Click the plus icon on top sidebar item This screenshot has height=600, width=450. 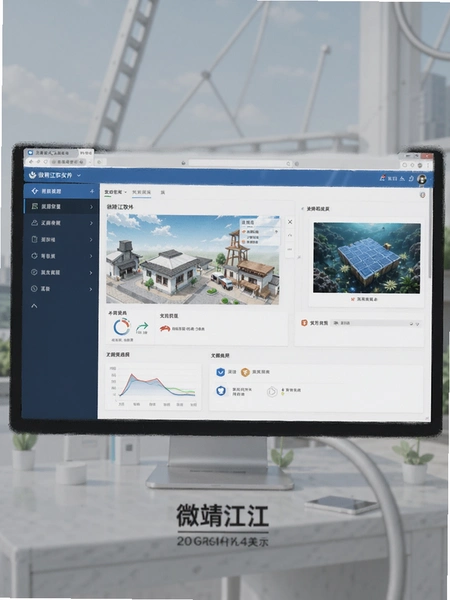pos(92,191)
